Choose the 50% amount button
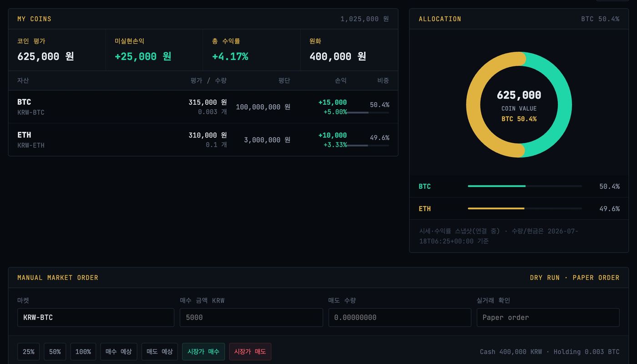Image resolution: width=637 pixels, height=364 pixels. tap(55, 352)
